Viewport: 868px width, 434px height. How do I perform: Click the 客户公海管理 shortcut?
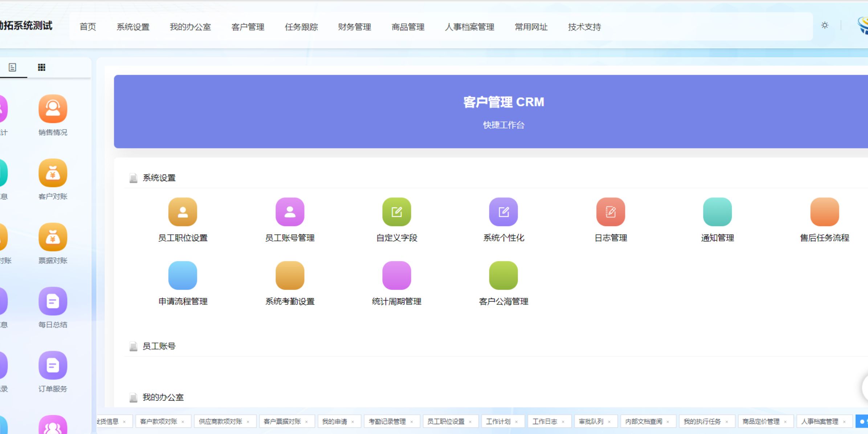coord(504,276)
